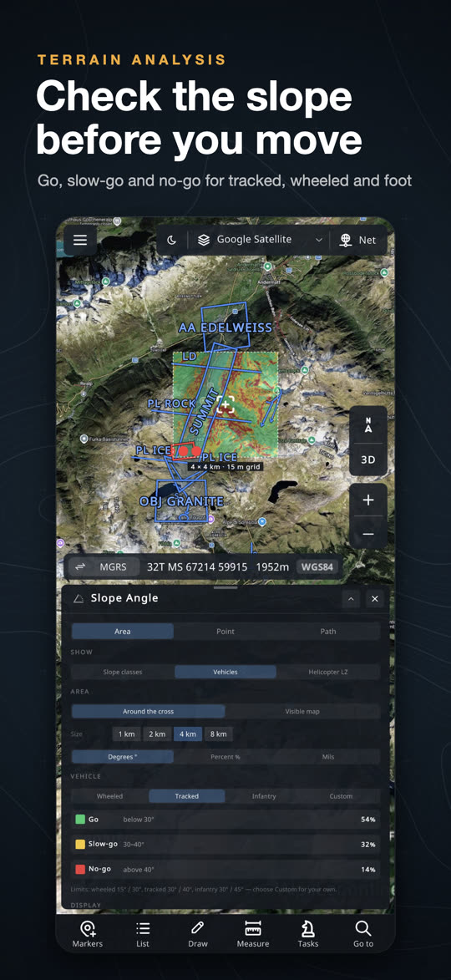Click the green Go color swatch
Screen dimensions: 451x980
coord(80,819)
